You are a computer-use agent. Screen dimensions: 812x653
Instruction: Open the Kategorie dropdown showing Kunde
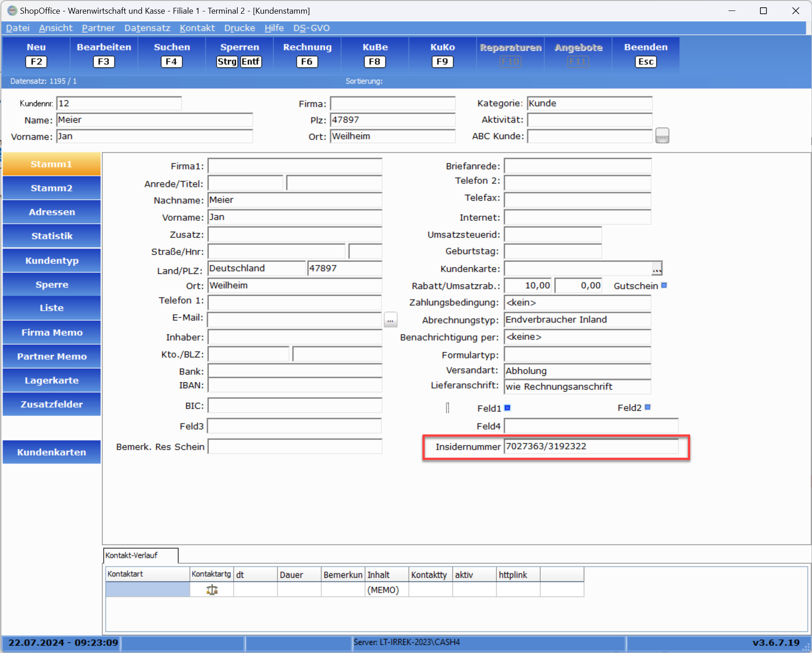click(x=590, y=103)
